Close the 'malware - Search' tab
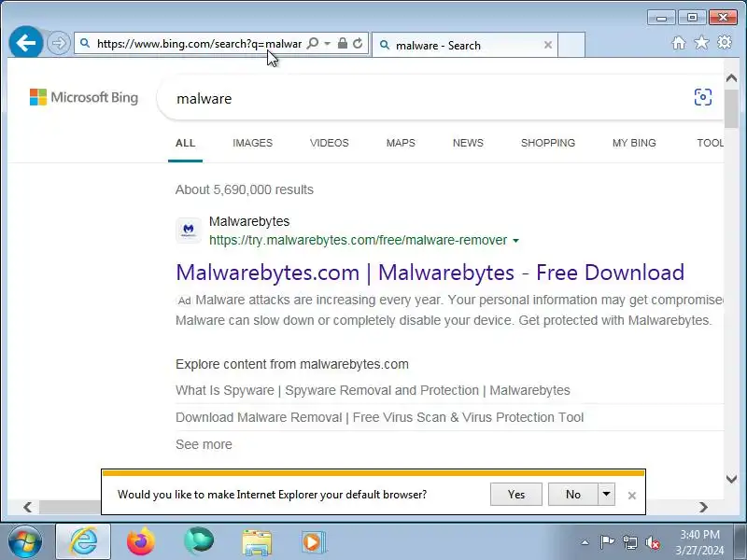Screen dimensions: 747x560 (548, 45)
